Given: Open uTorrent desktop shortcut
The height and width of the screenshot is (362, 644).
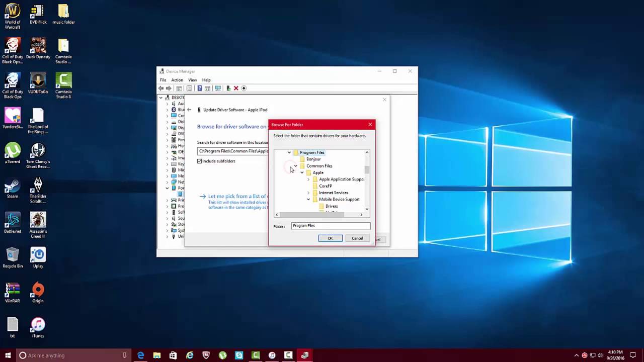Looking at the screenshot, I should [x=13, y=154].
